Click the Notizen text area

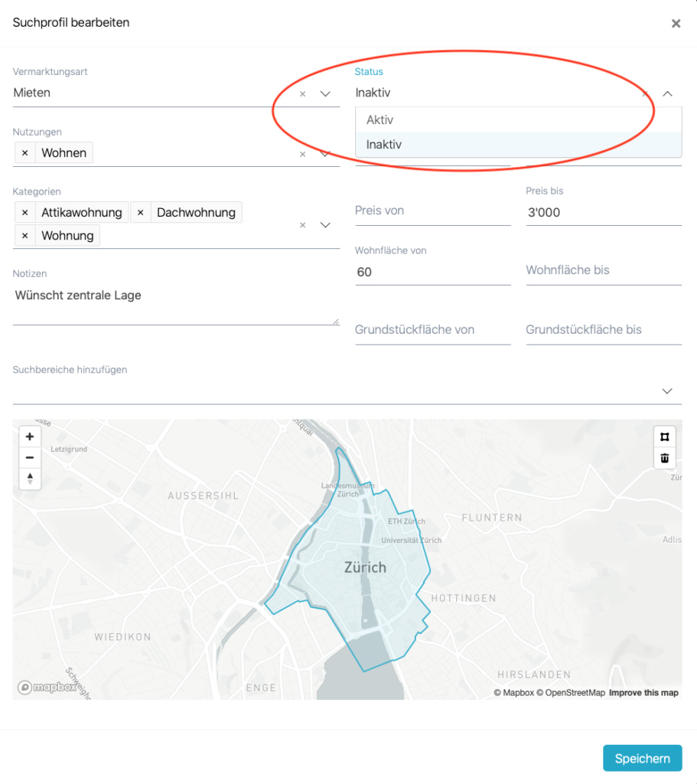175,302
